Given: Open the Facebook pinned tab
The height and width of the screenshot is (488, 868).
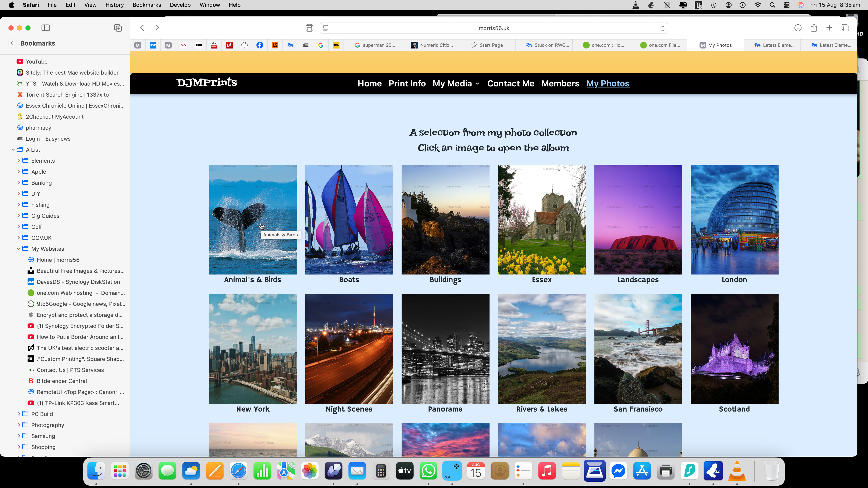Looking at the screenshot, I should click(x=260, y=45).
